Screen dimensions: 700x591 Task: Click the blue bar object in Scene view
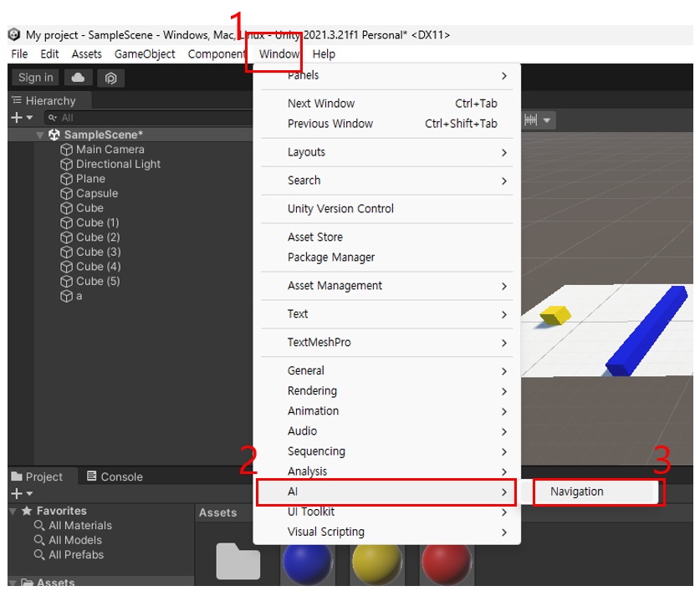click(646, 331)
